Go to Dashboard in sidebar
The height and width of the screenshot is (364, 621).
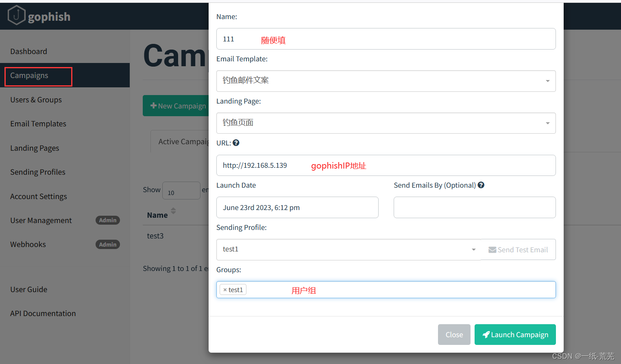coord(28,51)
